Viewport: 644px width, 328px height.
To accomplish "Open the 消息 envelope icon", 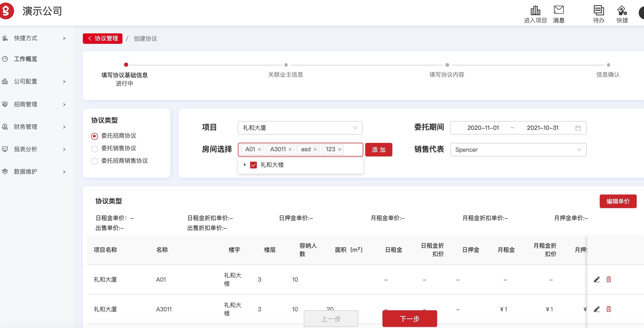I will (559, 10).
